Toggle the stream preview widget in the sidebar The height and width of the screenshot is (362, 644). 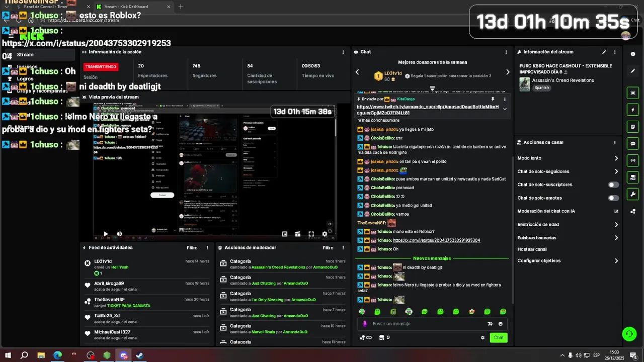(633, 93)
